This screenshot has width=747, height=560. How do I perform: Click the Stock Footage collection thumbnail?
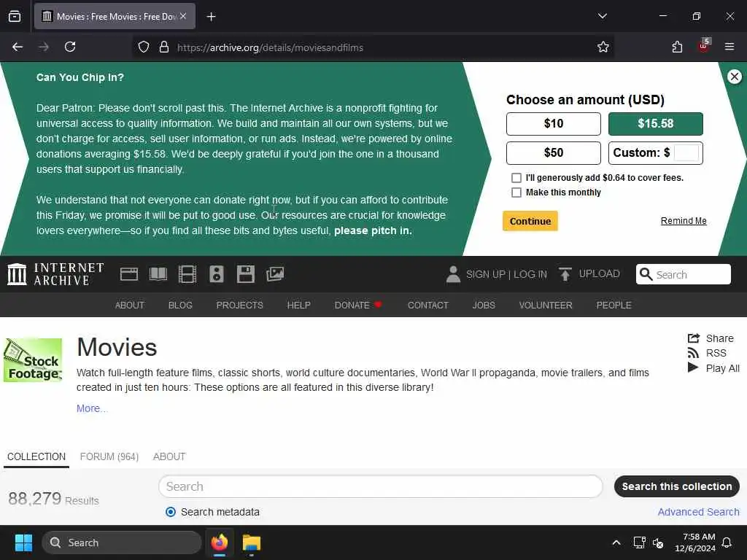point(33,360)
